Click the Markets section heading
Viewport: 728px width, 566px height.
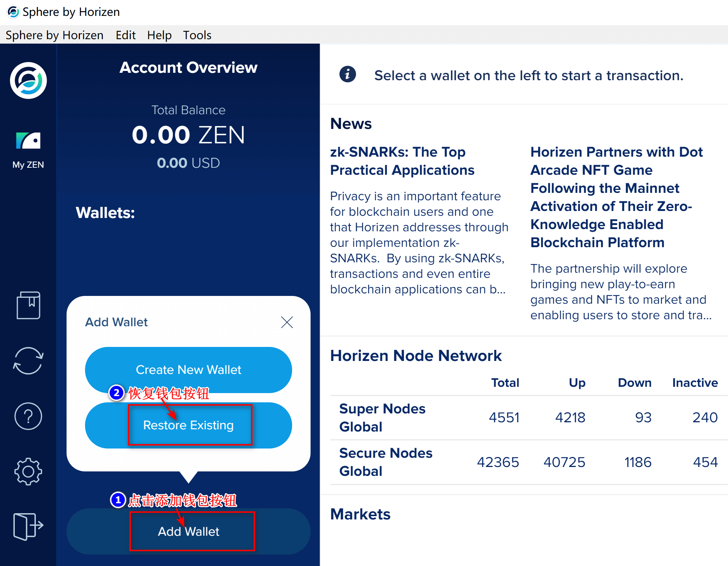pyautogui.click(x=360, y=514)
